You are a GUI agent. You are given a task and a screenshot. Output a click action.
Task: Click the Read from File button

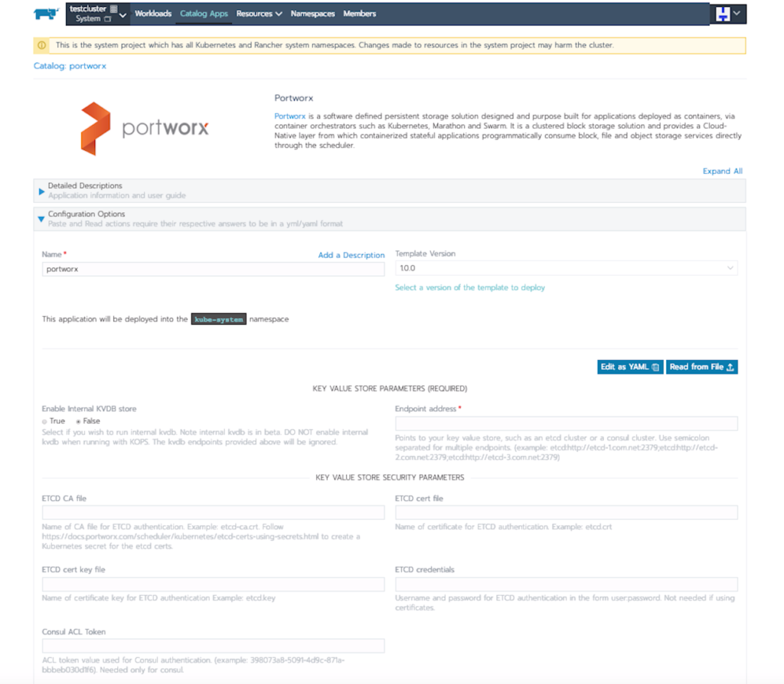(701, 367)
